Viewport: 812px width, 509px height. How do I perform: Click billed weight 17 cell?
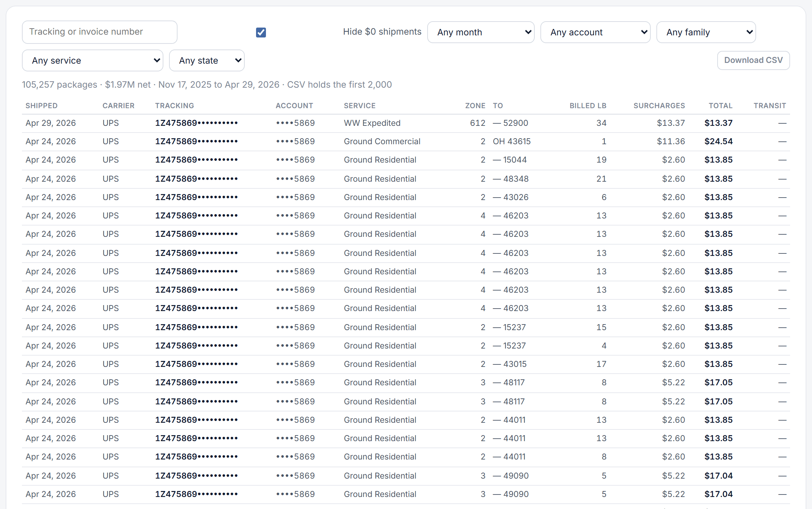click(601, 364)
